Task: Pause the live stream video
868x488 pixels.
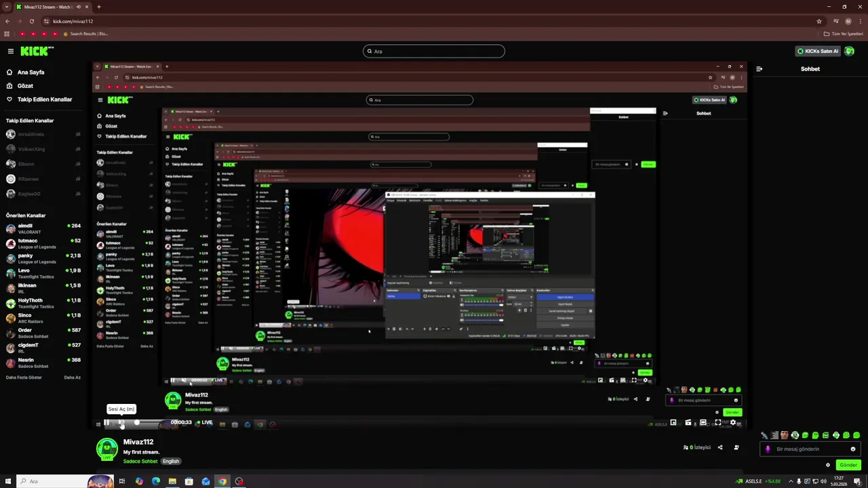Action: tap(106, 422)
